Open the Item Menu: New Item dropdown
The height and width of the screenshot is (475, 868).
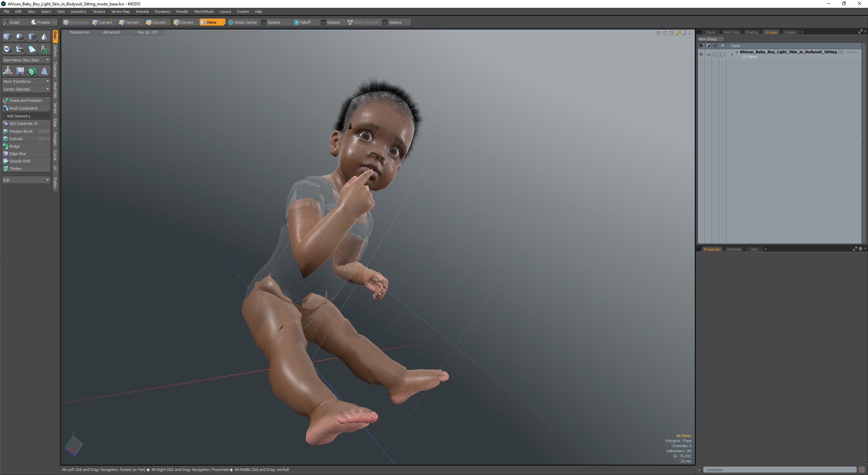click(x=26, y=60)
